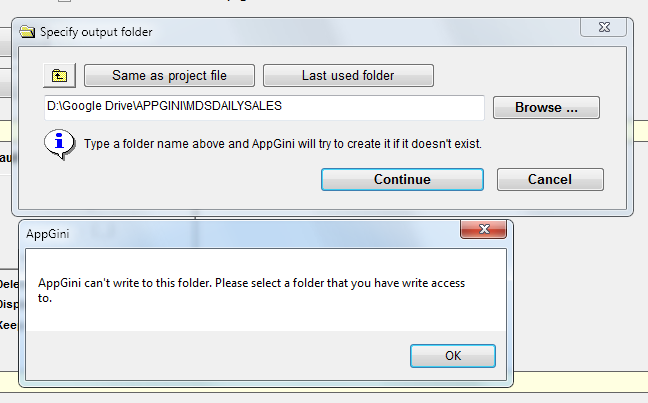Go up one folder level with the folder-arrow icon
Image resolution: width=648 pixels, height=403 pixels.
59,76
